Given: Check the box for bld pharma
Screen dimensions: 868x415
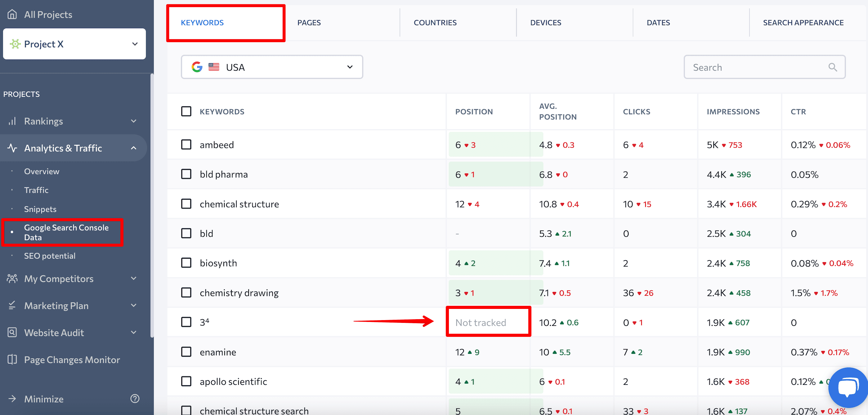Looking at the screenshot, I should (186, 174).
